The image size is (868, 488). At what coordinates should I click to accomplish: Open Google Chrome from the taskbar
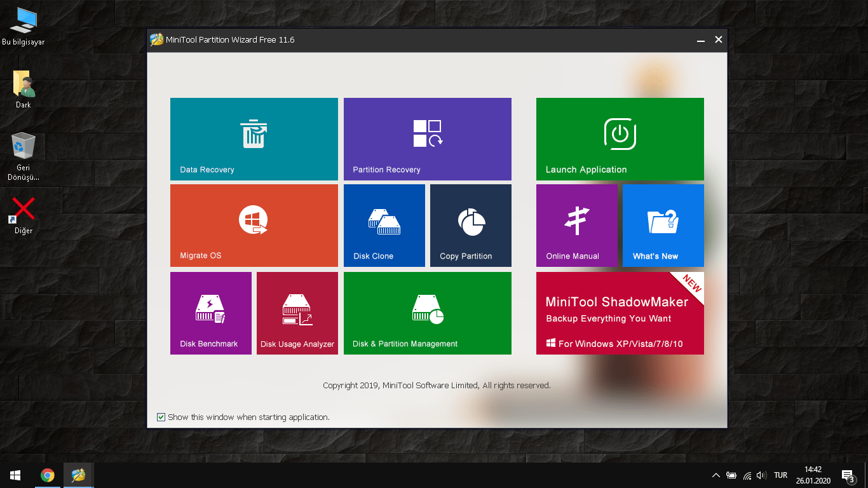pos(48,475)
